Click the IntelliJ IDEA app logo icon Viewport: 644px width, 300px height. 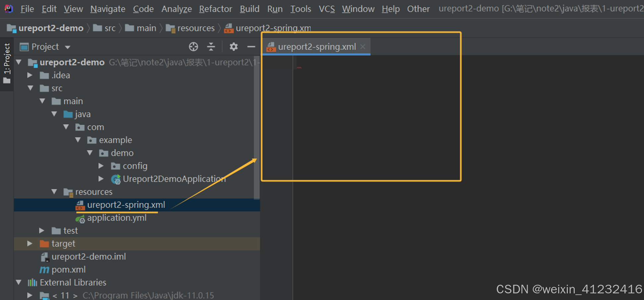pyautogui.click(x=9, y=9)
